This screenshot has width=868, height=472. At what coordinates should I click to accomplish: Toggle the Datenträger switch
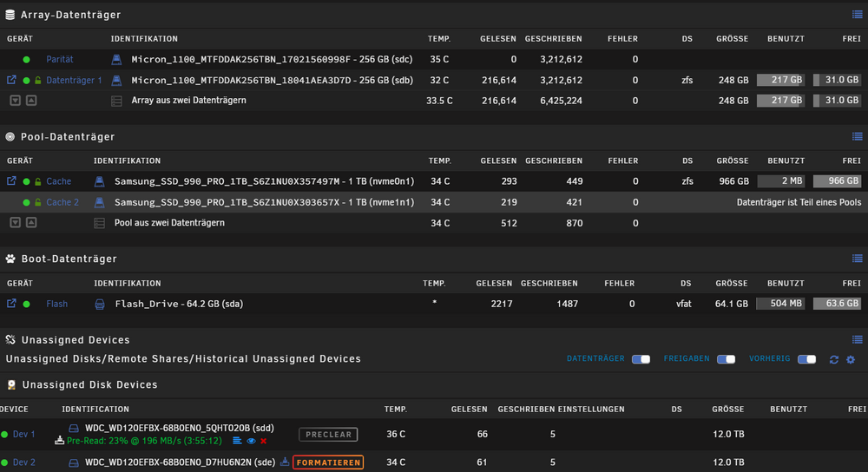point(641,359)
